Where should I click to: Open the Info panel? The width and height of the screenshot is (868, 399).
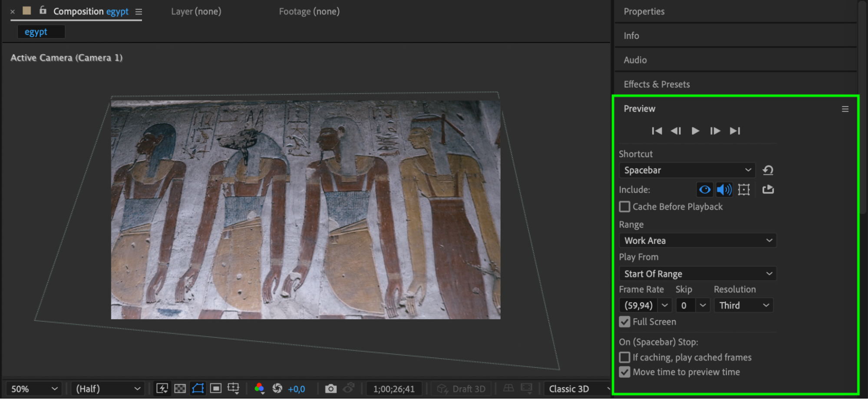pos(631,36)
